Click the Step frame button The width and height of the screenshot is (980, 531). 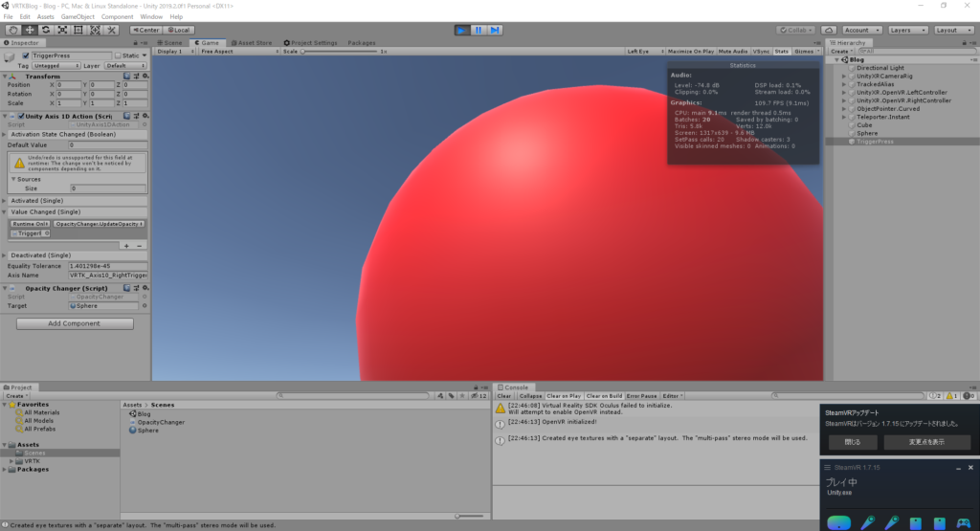click(495, 30)
